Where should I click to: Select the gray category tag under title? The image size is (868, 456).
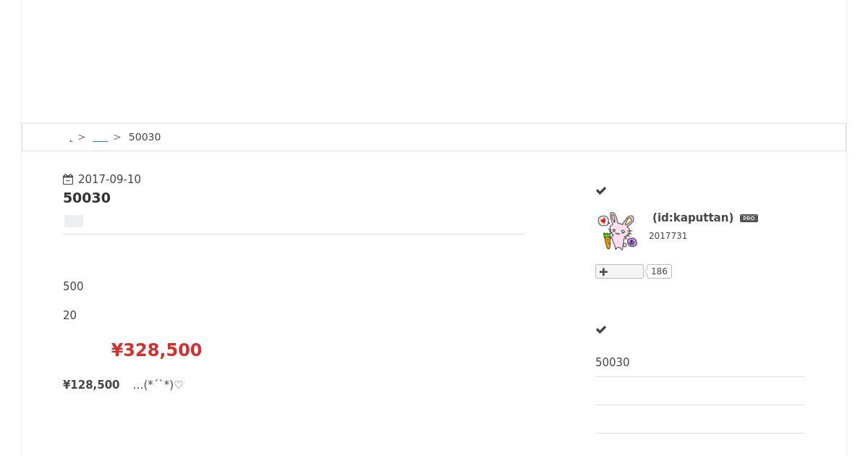point(74,221)
